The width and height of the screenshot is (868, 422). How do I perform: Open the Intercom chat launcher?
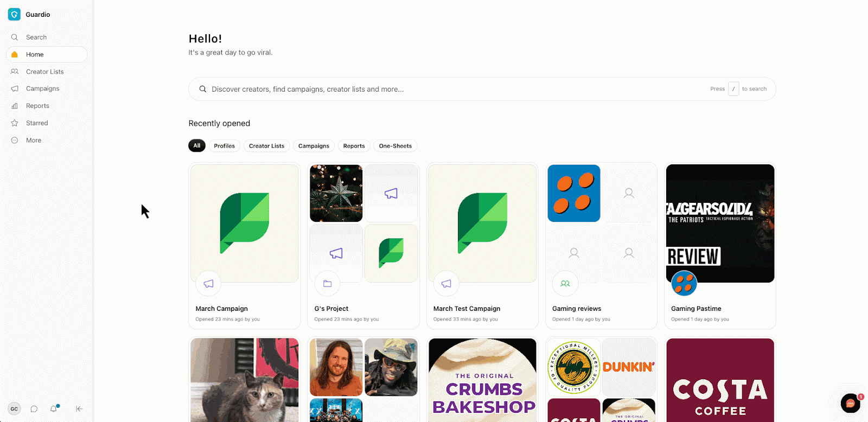tap(850, 404)
